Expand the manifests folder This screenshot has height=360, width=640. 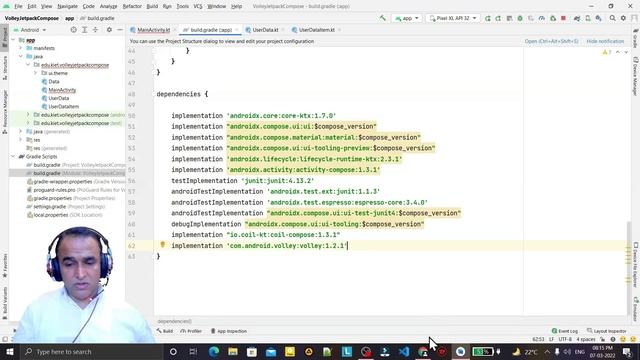21,48
